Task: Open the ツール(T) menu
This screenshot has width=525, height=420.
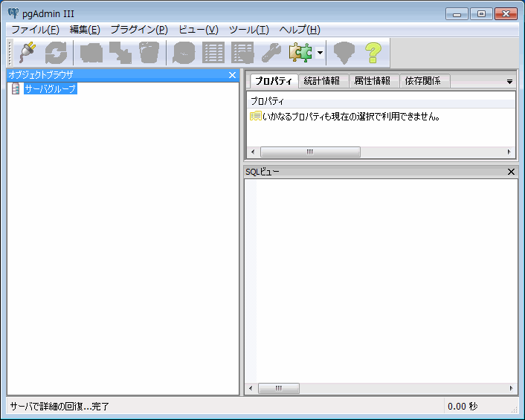Action: pyautogui.click(x=249, y=30)
